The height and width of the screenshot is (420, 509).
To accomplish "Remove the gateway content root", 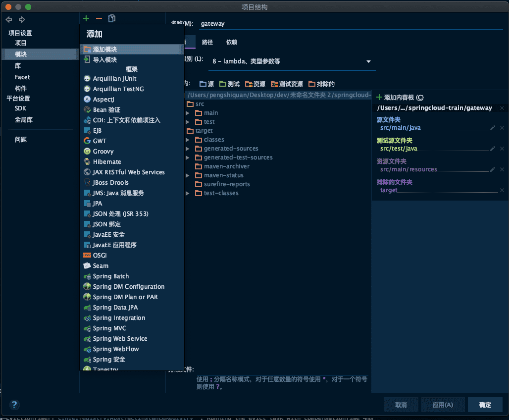I will point(502,108).
